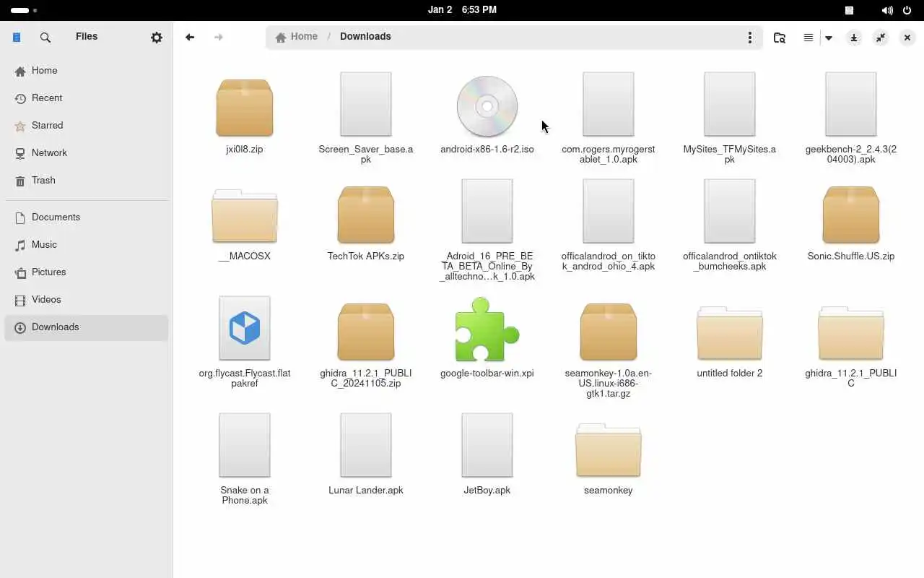This screenshot has width=924, height=578.
Task: Open the __MACOSX folder icon
Action: click(245, 215)
